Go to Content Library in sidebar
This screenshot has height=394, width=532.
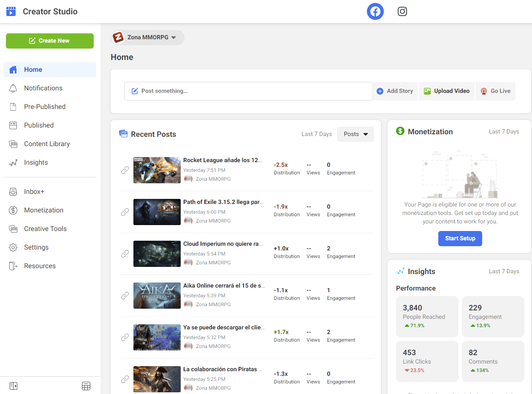47,144
